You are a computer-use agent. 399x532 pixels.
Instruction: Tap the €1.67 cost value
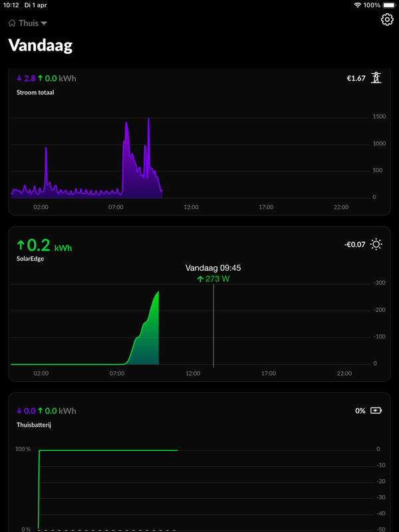[x=356, y=78]
